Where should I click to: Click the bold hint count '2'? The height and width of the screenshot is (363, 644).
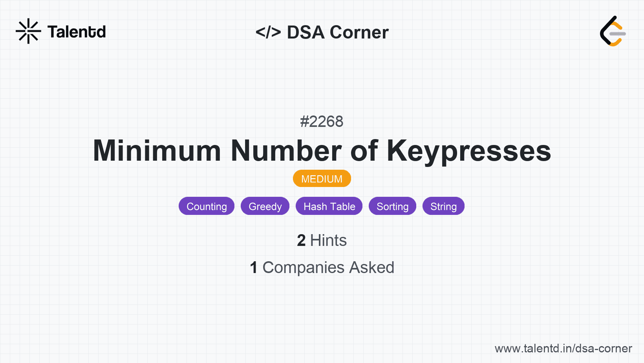(301, 240)
